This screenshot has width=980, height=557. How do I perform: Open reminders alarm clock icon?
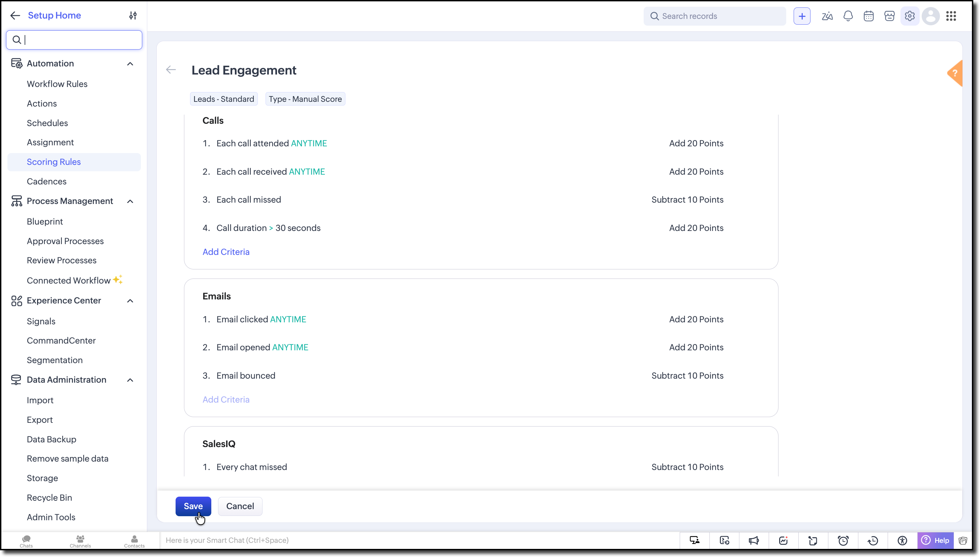(x=843, y=540)
